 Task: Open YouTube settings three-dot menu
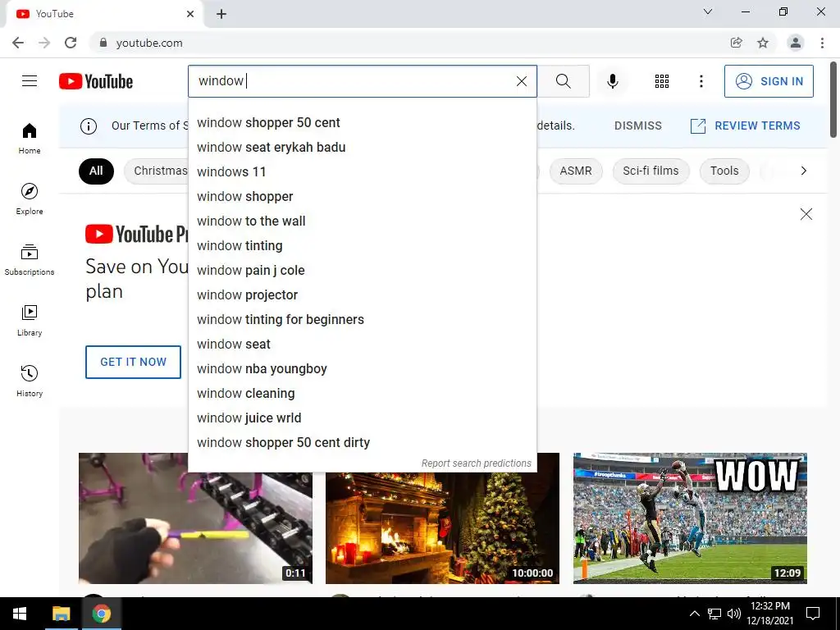tap(701, 81)
